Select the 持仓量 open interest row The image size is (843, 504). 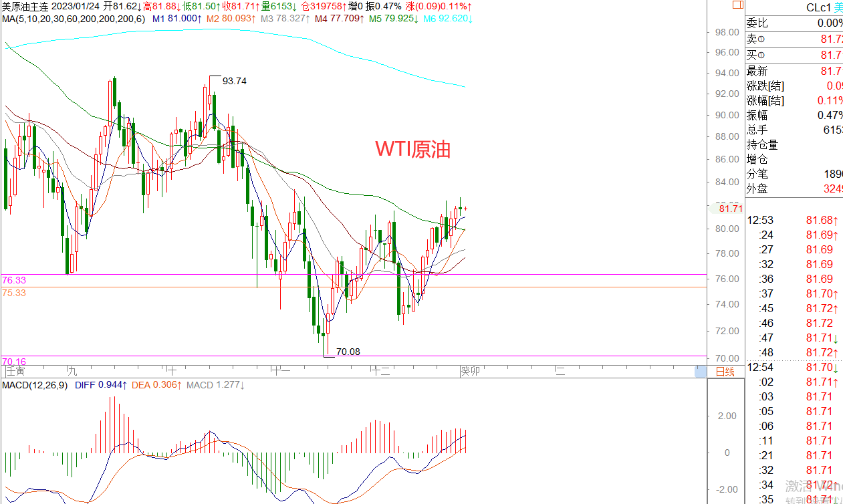(795, 144)
